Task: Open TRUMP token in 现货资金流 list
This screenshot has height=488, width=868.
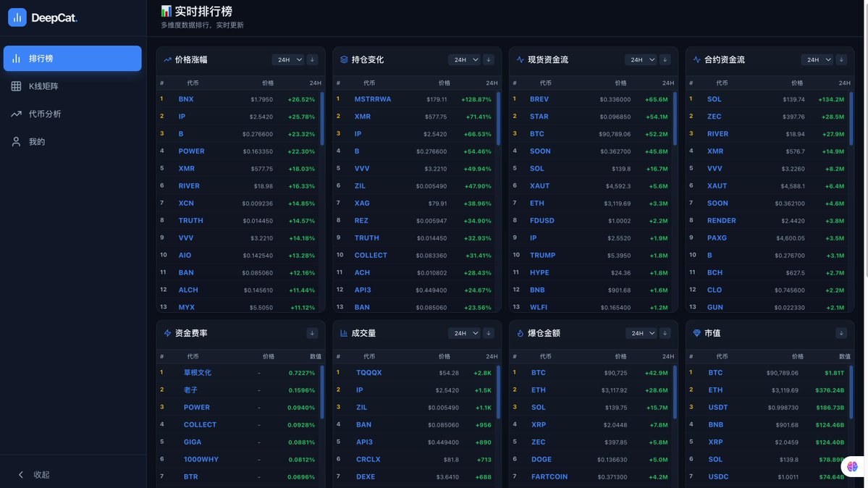Action: coord(542,256)
